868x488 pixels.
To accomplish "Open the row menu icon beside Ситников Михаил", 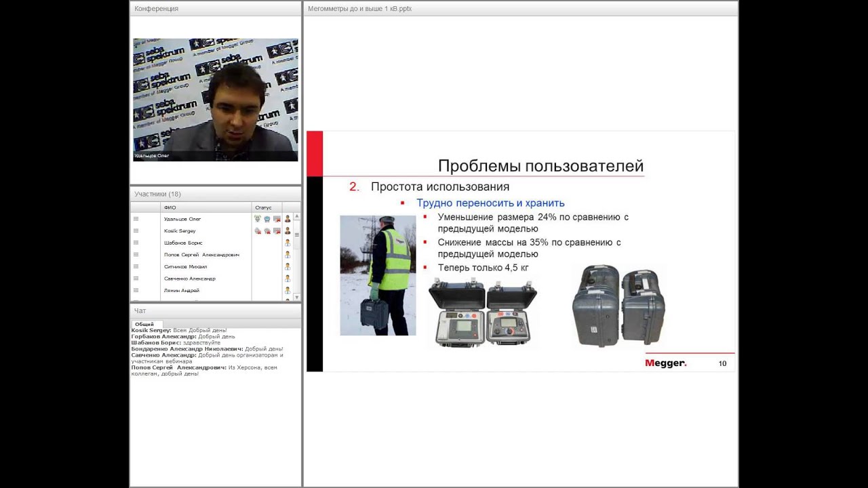I will [x=136, y=266].
